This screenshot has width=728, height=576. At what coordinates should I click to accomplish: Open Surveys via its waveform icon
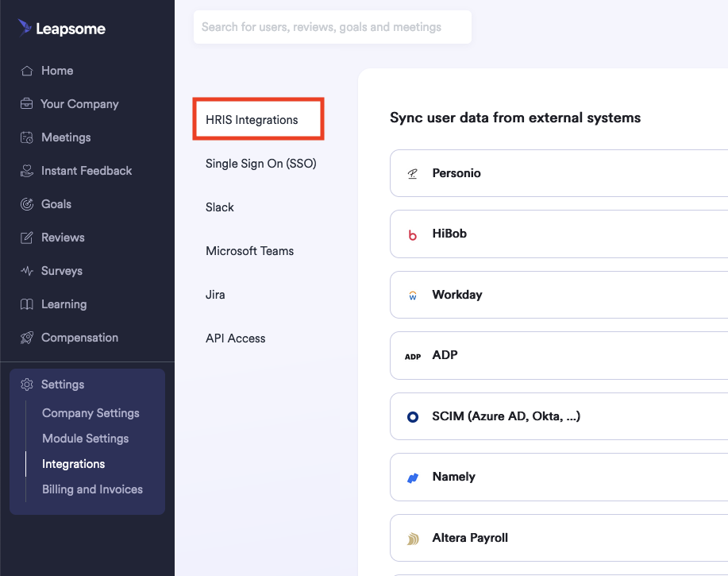(28, 270)
